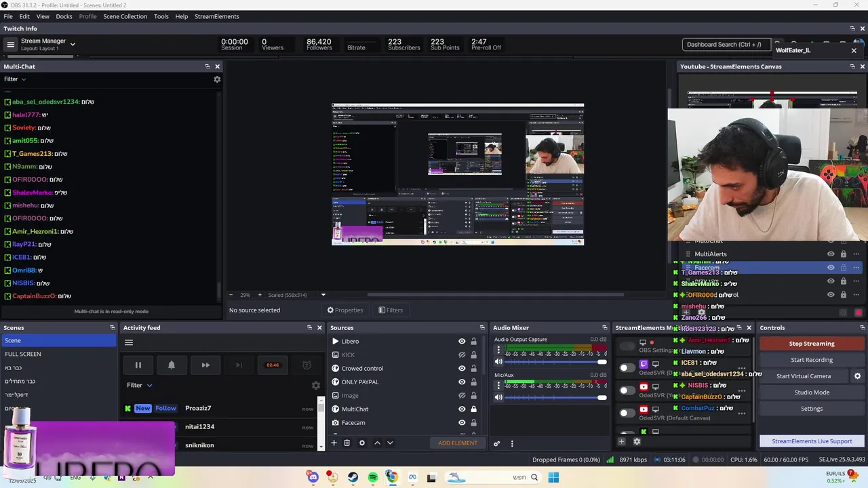
Task: Open StreamElements Live Support
Action: click(812, 441)
